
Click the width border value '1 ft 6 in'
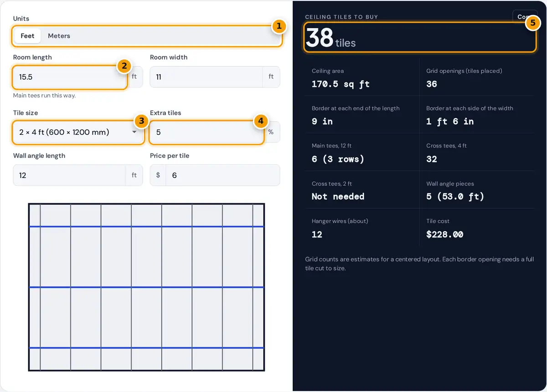[450, 122]
